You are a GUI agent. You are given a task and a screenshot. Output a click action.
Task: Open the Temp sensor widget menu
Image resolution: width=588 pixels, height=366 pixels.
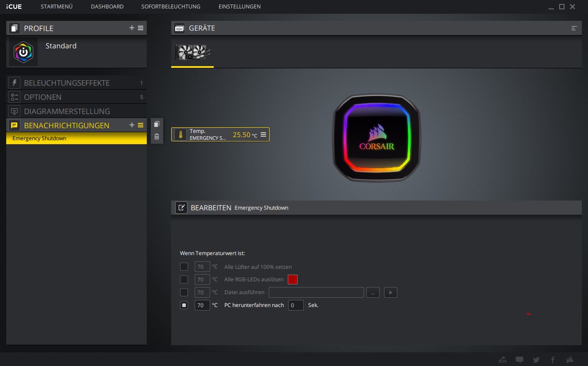click(x=263, y=134)
